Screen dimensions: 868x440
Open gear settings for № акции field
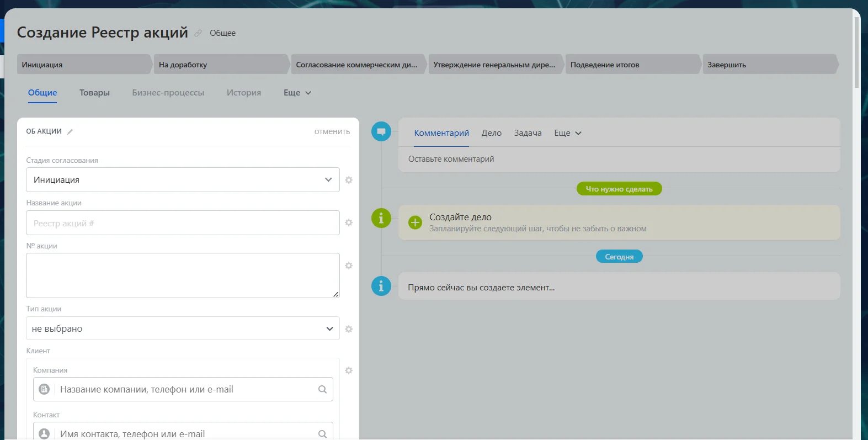coord(349,266)
